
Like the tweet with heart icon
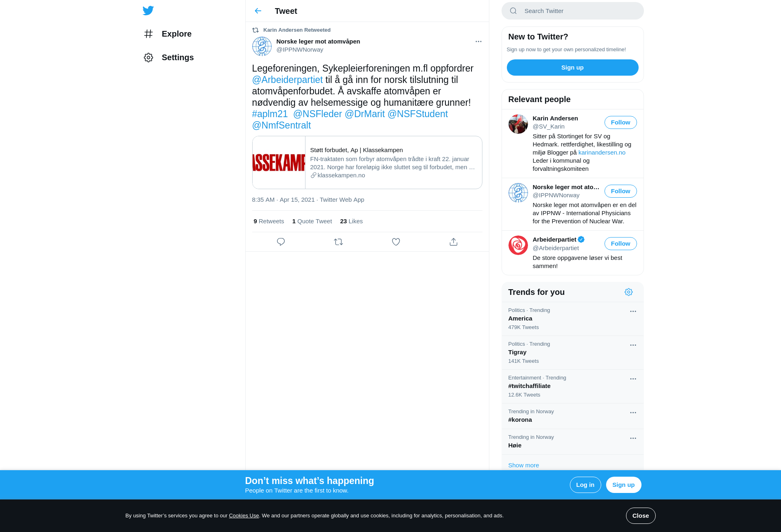(396, 242)
